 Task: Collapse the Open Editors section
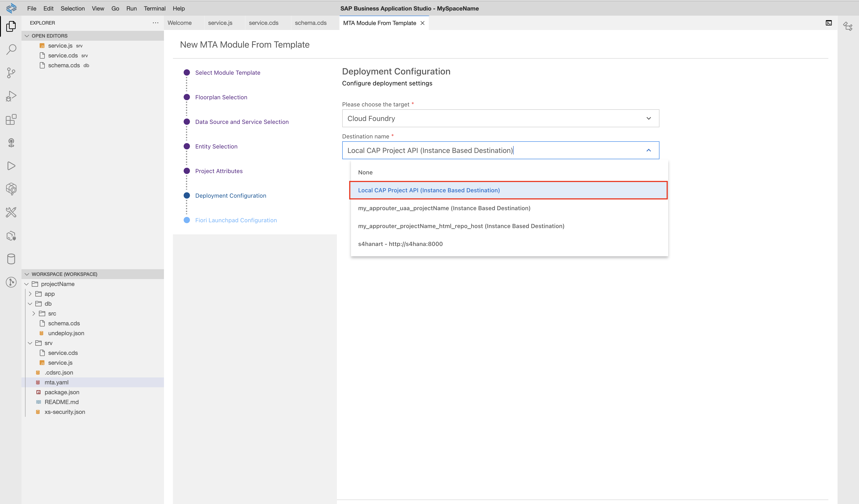click(27, 36)
